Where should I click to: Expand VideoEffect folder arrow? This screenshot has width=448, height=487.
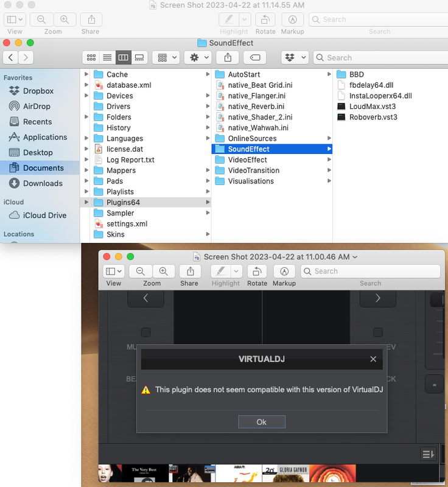[329, 159]
